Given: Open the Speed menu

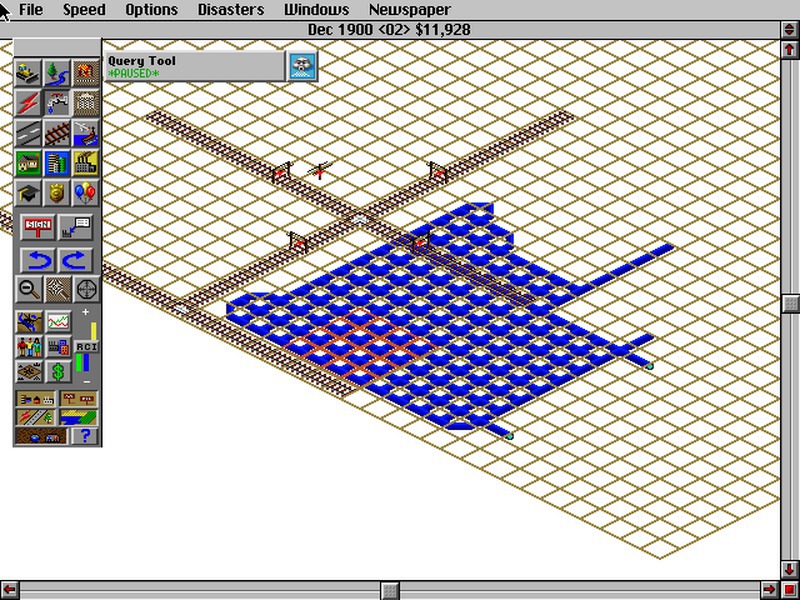Looking at the screenshot, I should coord(84,10).
